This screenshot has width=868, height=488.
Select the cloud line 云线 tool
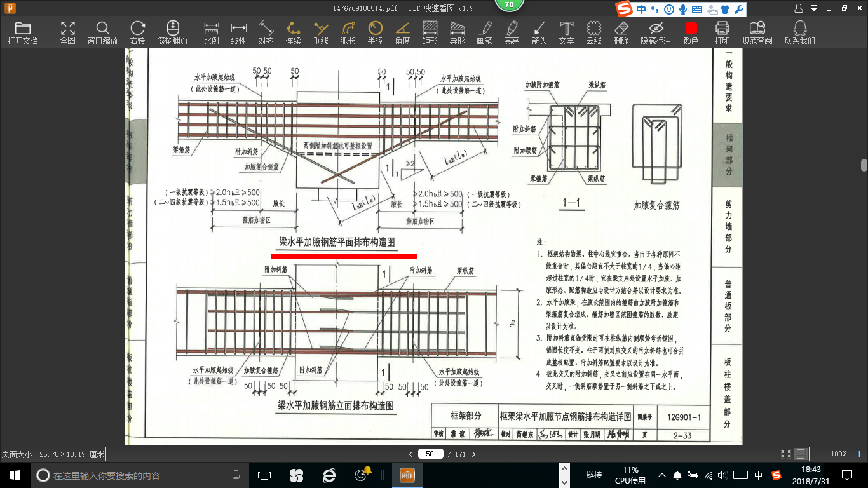[x=593, y=33]
